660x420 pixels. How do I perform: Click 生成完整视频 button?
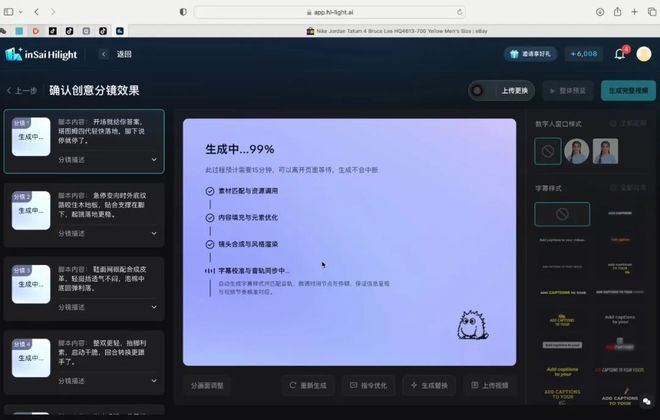[x=628, y=90]
